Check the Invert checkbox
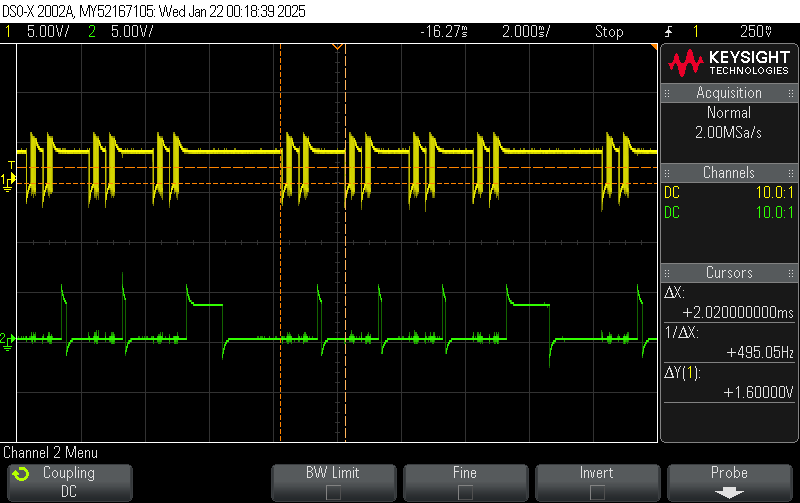Screen dimensions: 800x503 pos(597,492)
